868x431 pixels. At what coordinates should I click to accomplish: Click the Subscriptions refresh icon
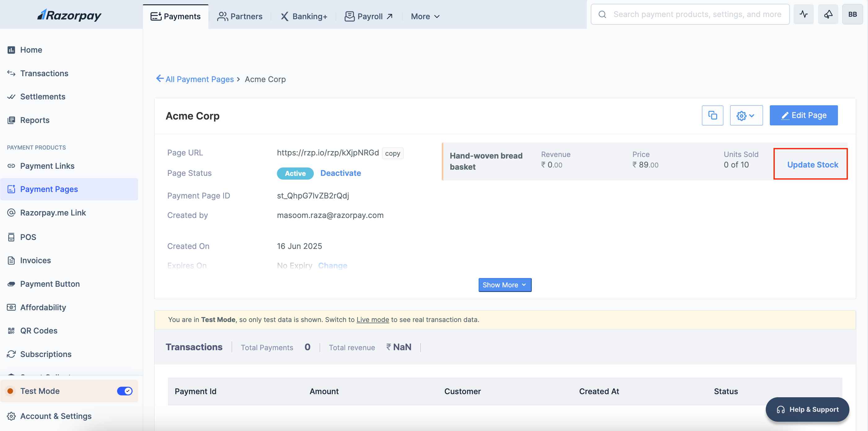pyautogui.click(x=11, y=354)
